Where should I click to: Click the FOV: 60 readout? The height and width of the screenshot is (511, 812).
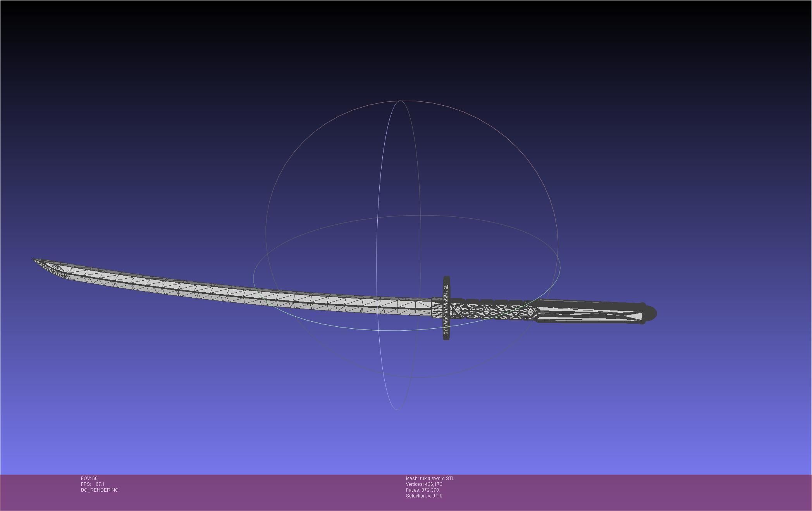[89, 478]
